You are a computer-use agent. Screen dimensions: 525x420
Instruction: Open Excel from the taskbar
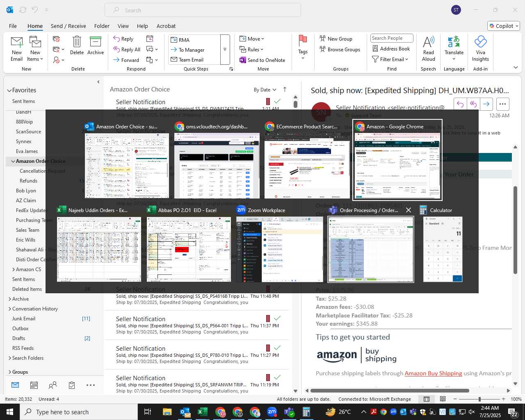point(202,412)
